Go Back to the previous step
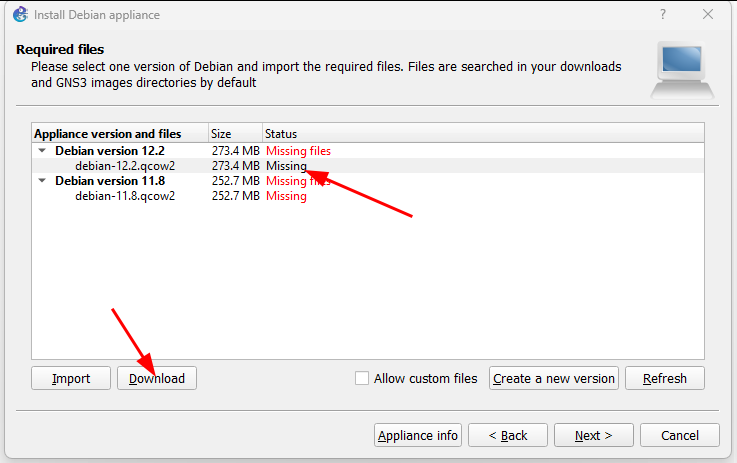 508,435
